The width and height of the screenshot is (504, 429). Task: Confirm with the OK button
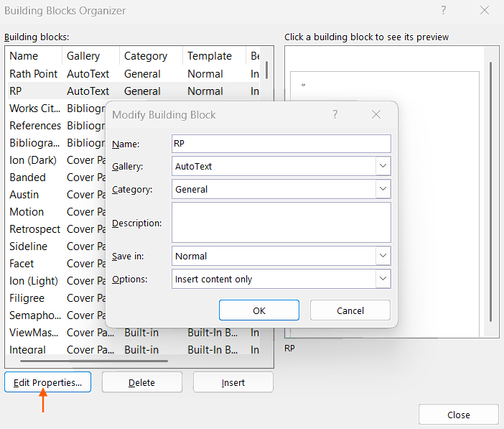coord(259,310)
